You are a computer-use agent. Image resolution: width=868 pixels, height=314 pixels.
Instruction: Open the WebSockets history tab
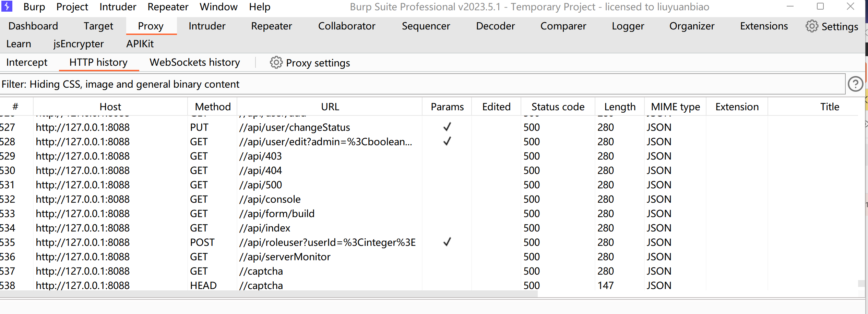pos(195,62)
